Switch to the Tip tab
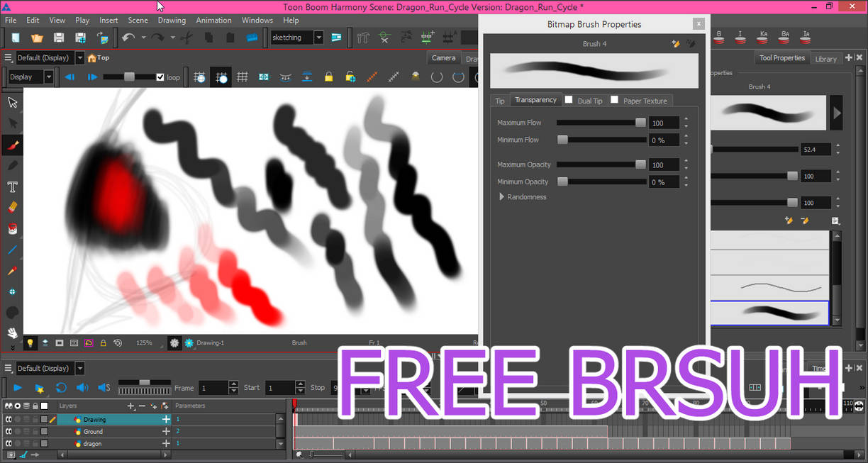The width and height of the screenshot is (868, 463). (500, 101)
